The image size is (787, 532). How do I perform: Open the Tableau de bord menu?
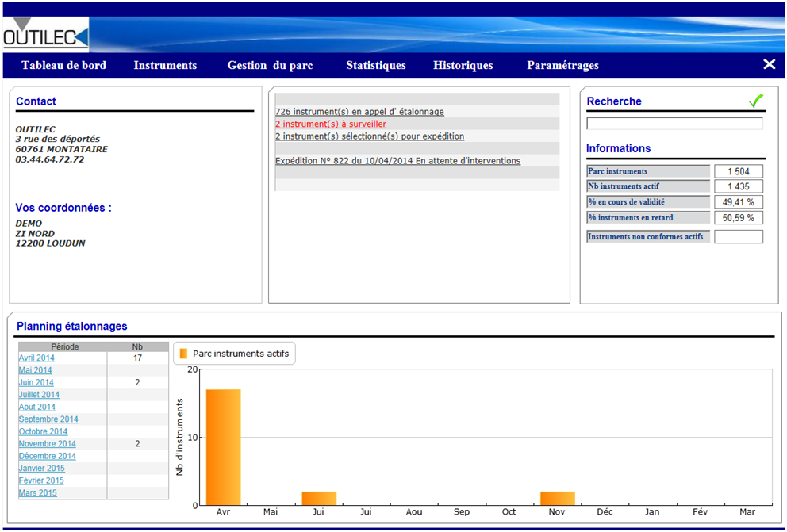63,66
